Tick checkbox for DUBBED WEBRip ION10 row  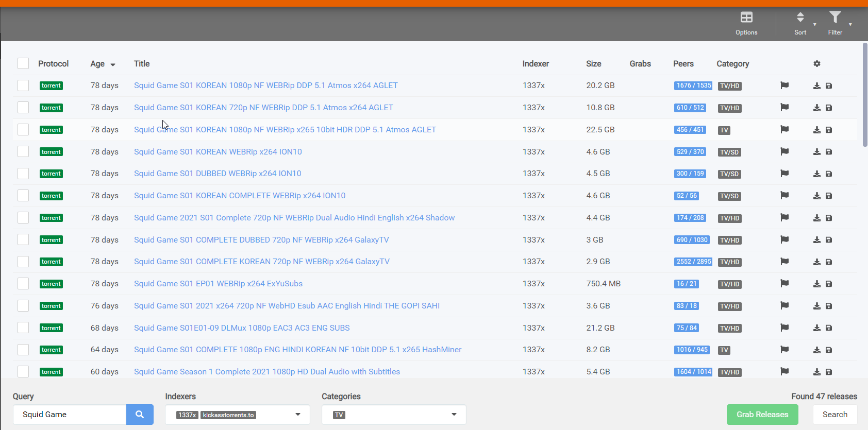[23, 174]
